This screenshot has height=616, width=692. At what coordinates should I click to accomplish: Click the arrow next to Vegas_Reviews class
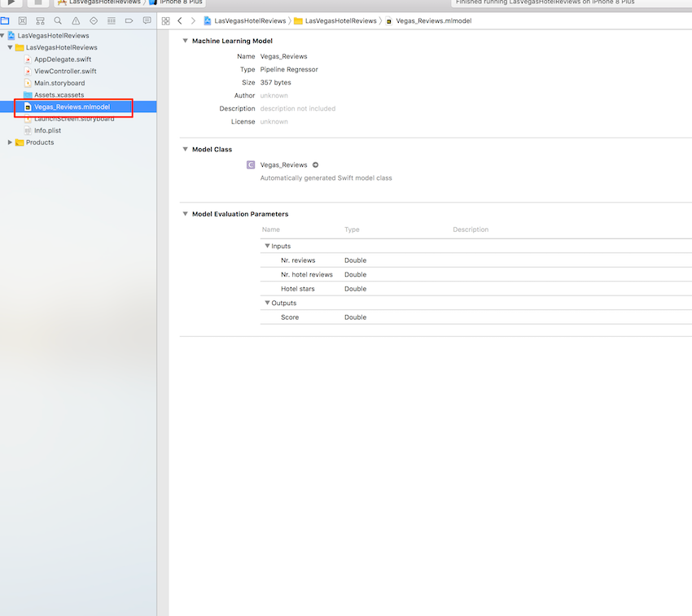click(315, 165)
